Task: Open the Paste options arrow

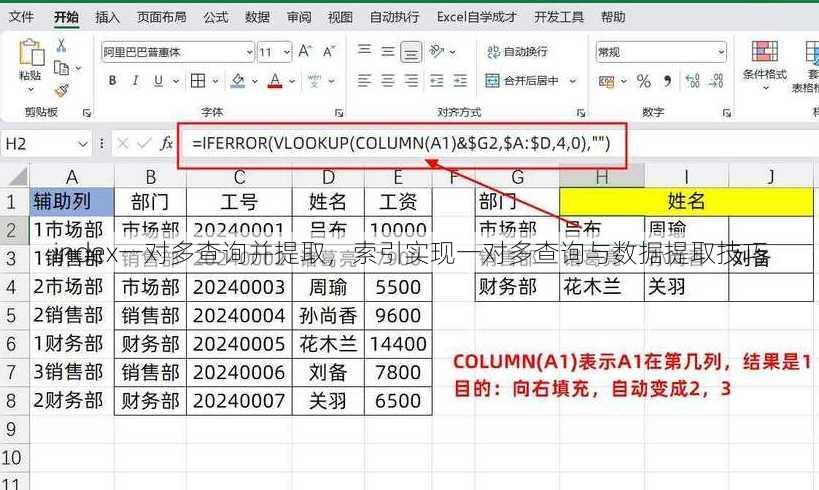Action: coord(30,90)
